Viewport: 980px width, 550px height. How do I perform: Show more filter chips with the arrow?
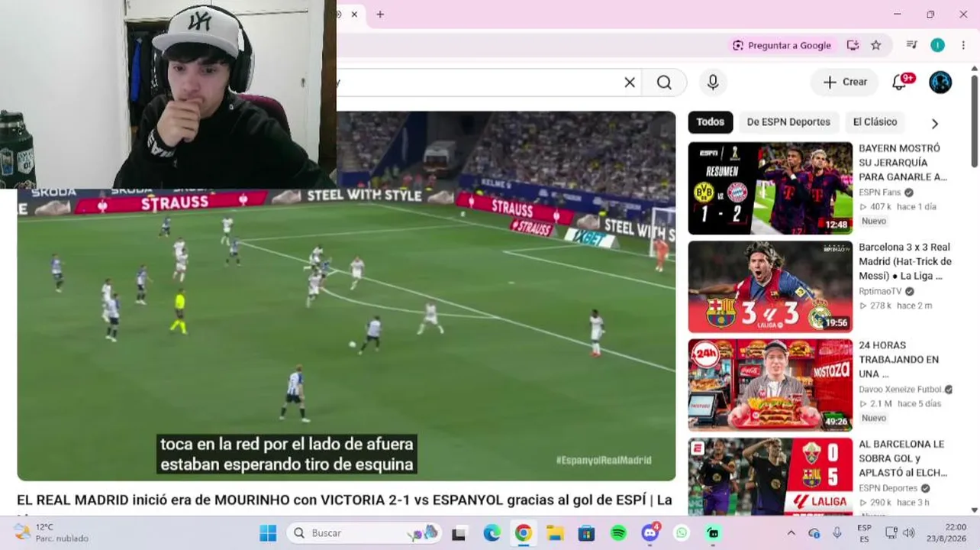(935, 124)
